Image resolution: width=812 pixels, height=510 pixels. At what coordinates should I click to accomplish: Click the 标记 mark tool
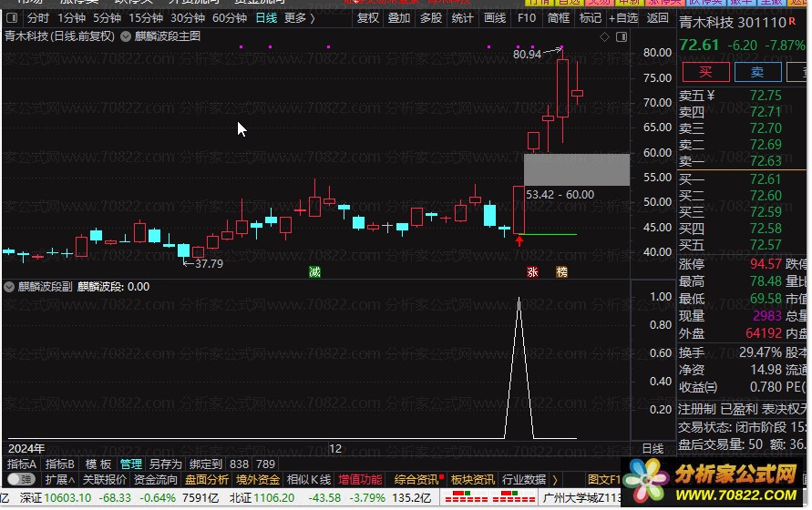click(x=591, y=18)
